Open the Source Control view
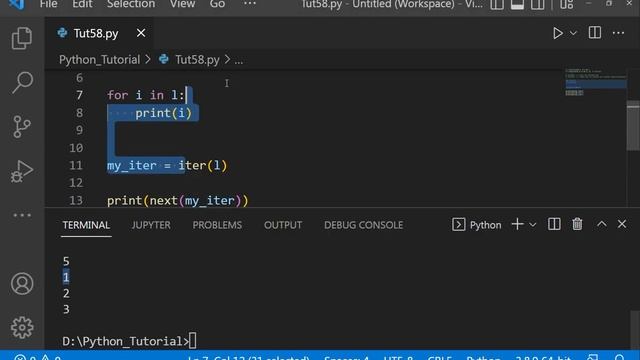The image size is (640, 360). point(22,127)
